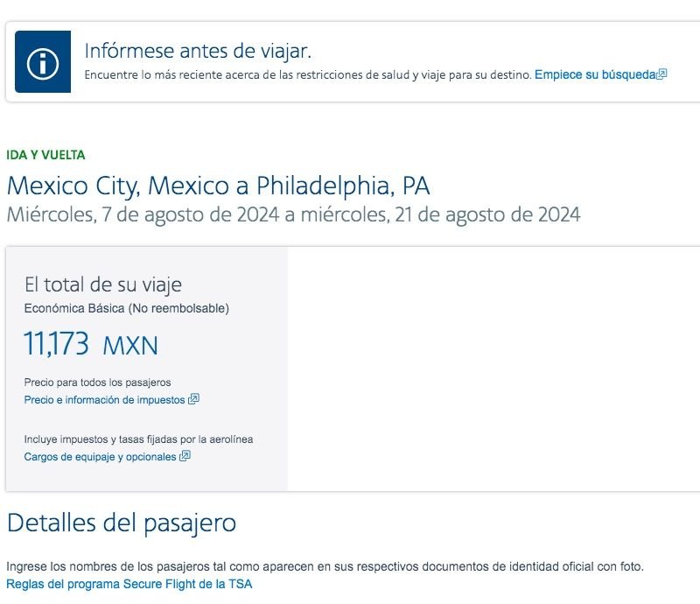Click the 'Infórmese antes de viajar.' heading
The width and height of the screenshot is (700, 604).
click(x=198, y=50)
